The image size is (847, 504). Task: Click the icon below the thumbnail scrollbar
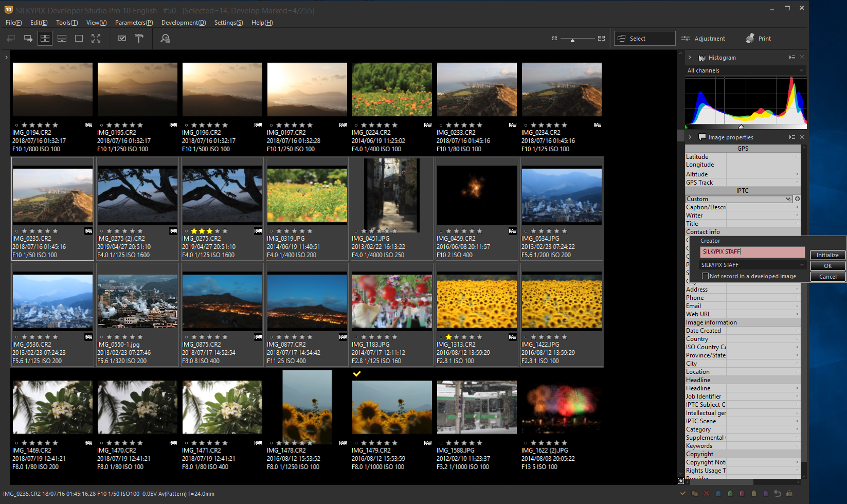681,481
